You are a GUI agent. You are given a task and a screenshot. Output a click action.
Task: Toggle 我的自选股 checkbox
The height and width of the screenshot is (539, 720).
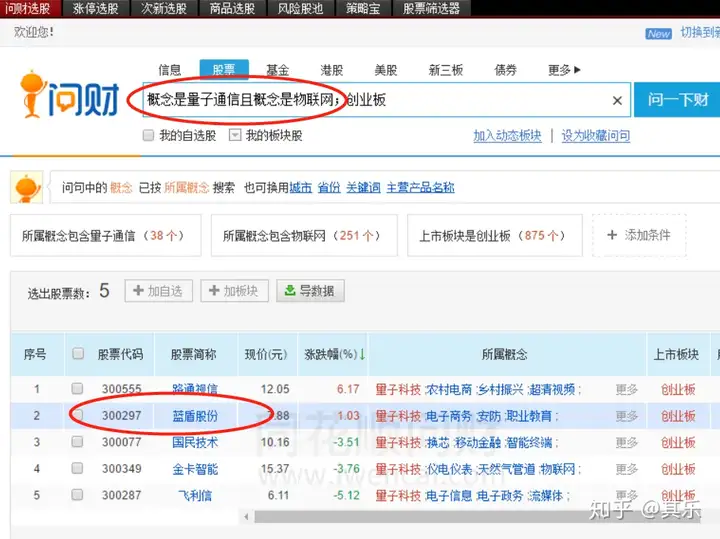(x=148, y=135)
